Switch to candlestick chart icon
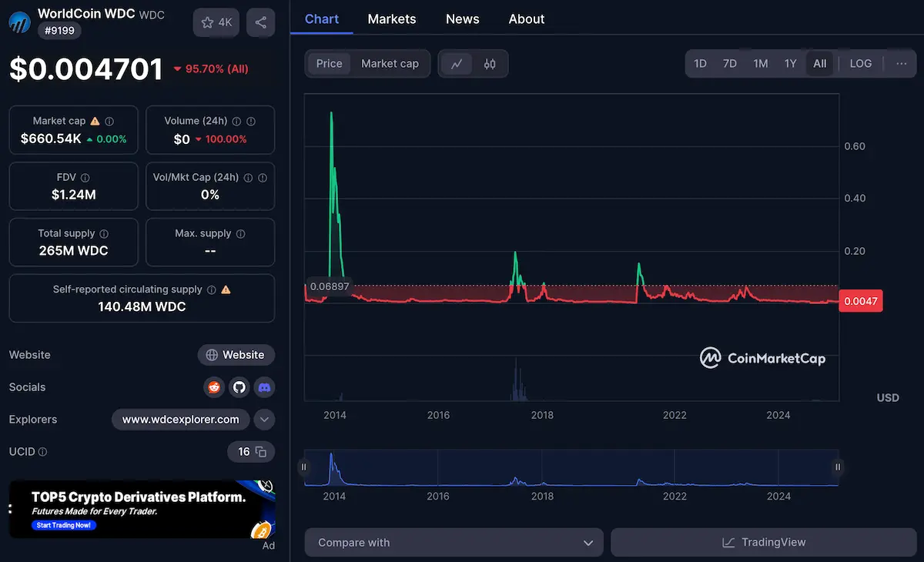The height and width of the screenshot is (562, 924). [490, 64]
